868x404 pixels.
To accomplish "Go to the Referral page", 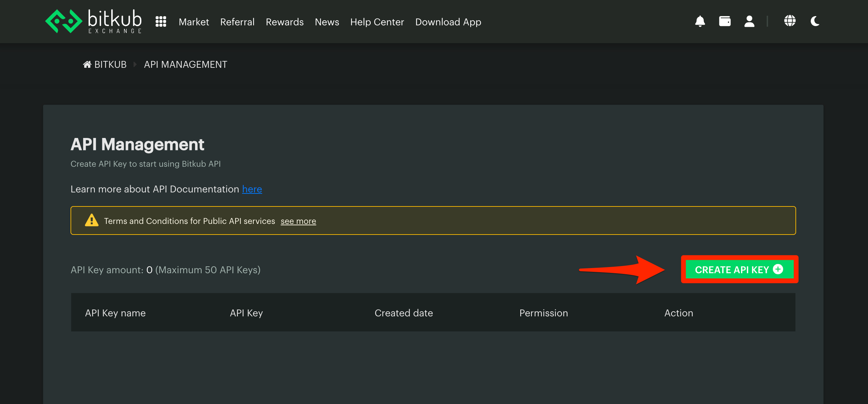I will coord(237,22).
